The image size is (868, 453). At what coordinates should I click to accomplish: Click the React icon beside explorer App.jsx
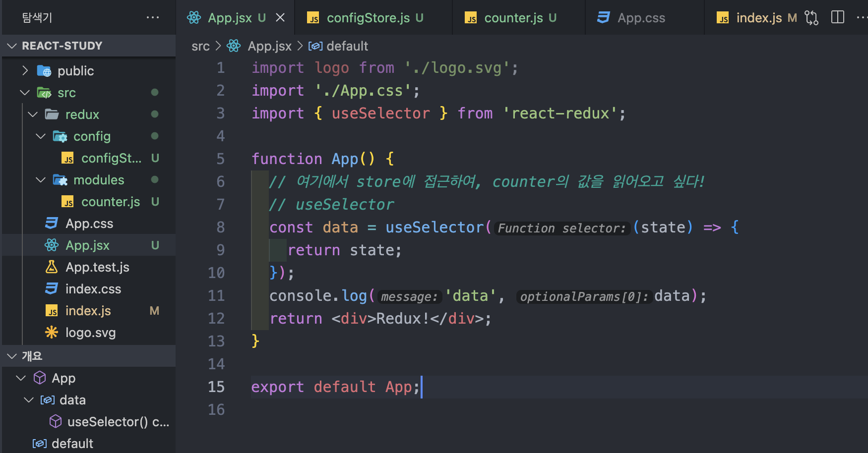(52, 245)
